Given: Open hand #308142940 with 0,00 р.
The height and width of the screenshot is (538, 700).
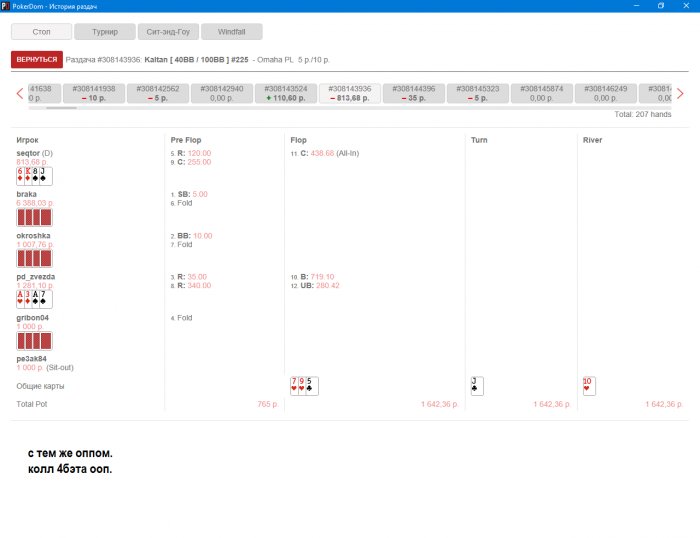Looking at the screenshot, I should tap(222, 93).
